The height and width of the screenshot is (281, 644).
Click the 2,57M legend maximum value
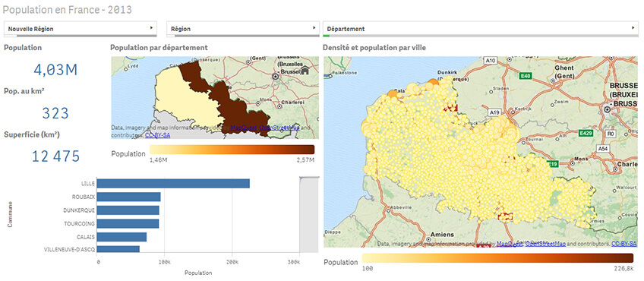click(x=306, y=159)
